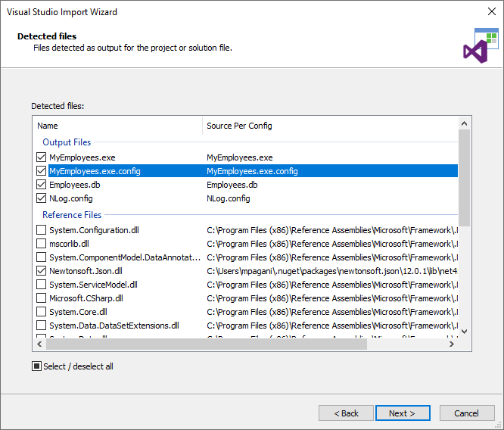Image resolution: width=504 pixels, height=430 pixels.
Task: Check the mscorlib.dll reference checkbox
Action: point(42,244)
